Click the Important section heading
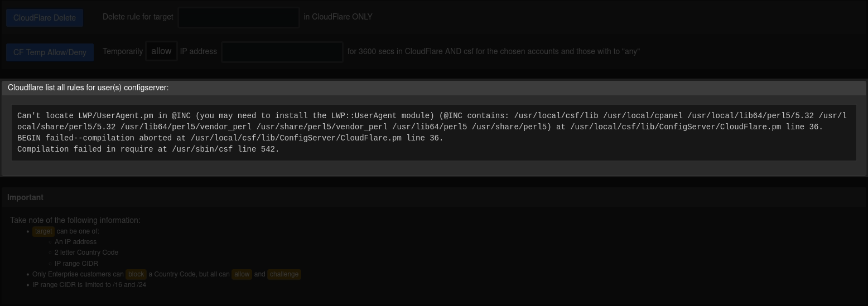 25,197
